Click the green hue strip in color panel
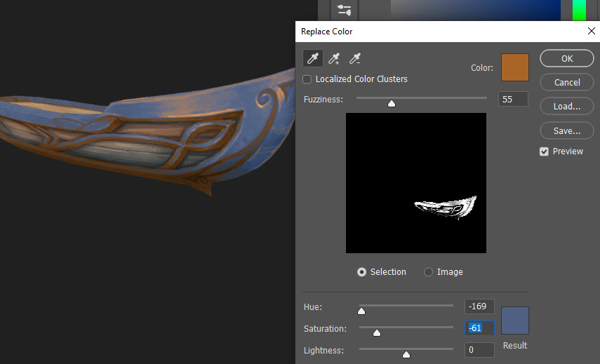Screen dimensions: 600x364 [579, 10]
